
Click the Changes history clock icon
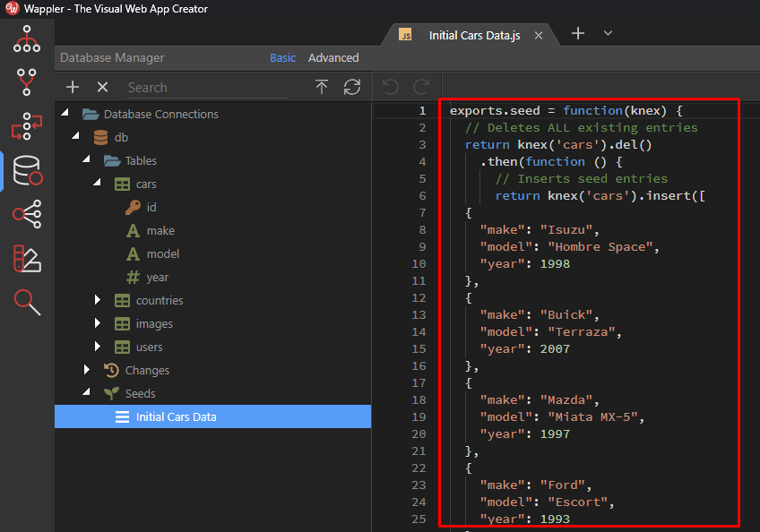click(111, 370)
